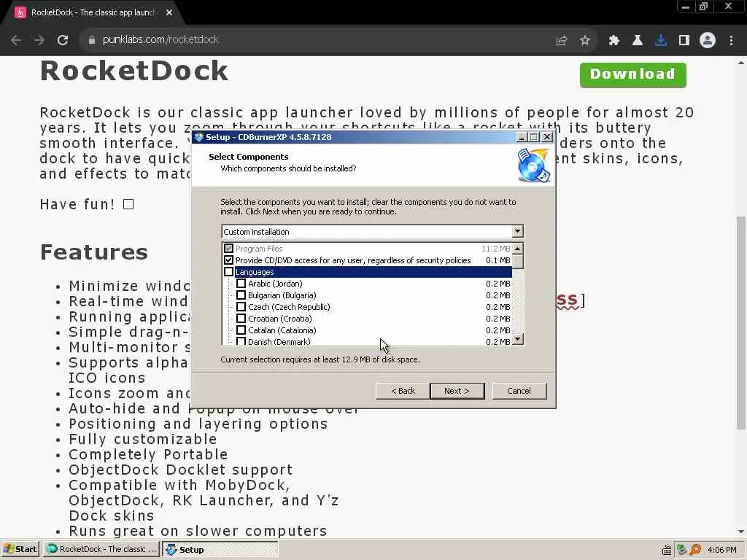The height and width of the screenshot is (560, 747).
Task: Check Croatian (Croatia) language
Action: (241, 319)
